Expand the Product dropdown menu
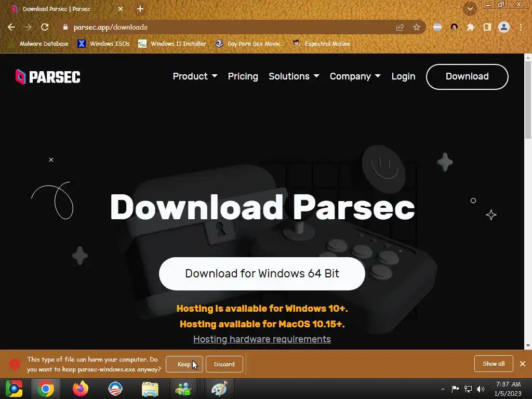 click(195, 76)
